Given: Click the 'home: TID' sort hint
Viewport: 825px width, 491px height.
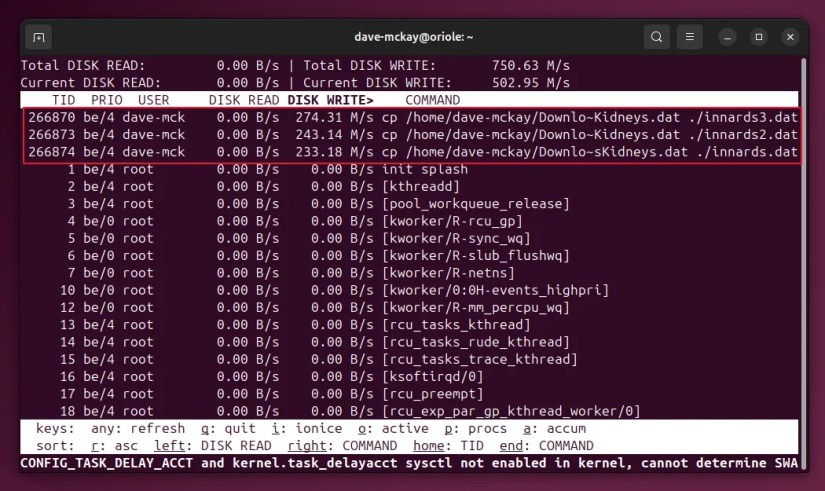Looking at the screenshot, I should click(x=448, y=446).
